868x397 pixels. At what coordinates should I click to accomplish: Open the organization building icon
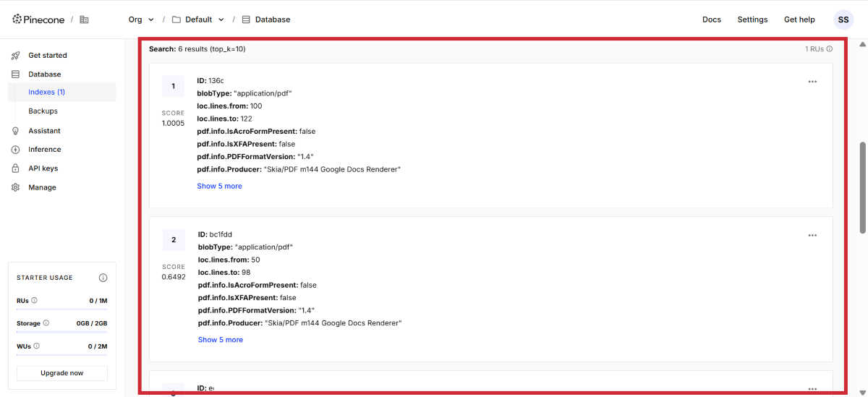tap(84, 20)
